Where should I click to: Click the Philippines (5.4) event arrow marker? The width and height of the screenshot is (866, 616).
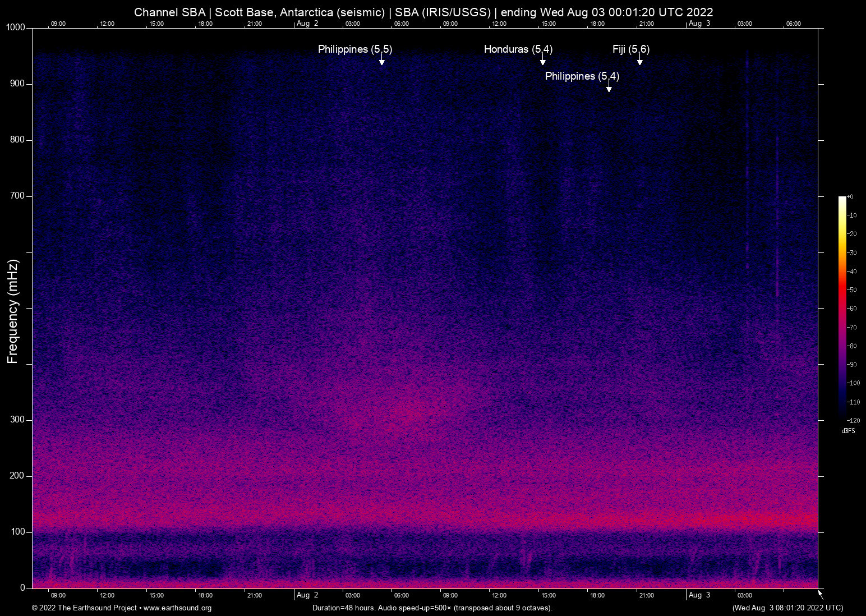coord(609,88)
